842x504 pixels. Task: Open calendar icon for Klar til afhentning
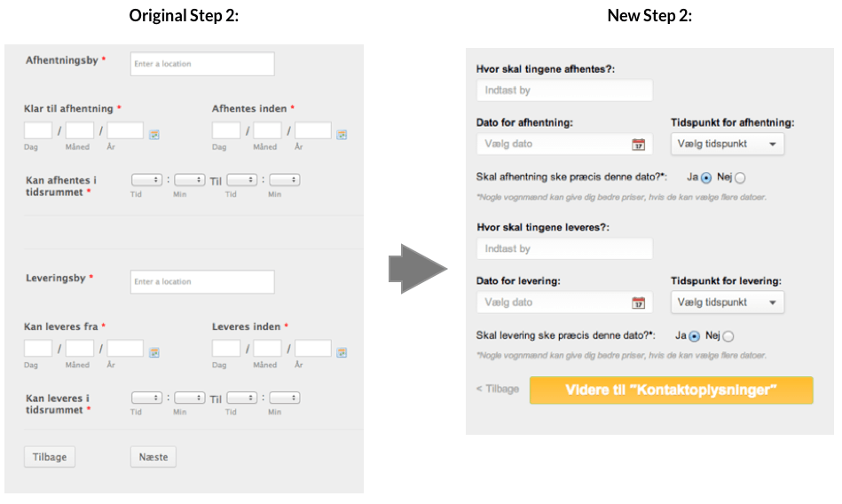[x=153, y=133]
